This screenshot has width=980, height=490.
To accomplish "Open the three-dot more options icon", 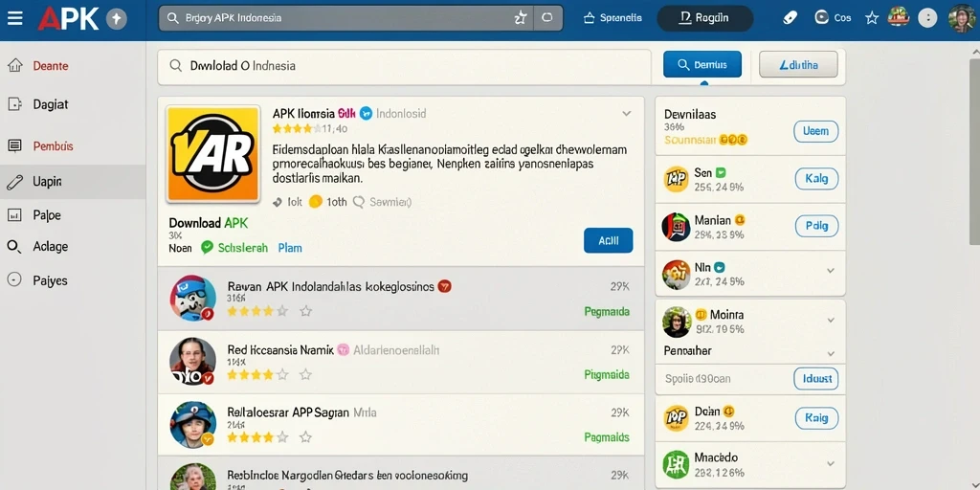I will pyautogui.click(x=927, y=18).
